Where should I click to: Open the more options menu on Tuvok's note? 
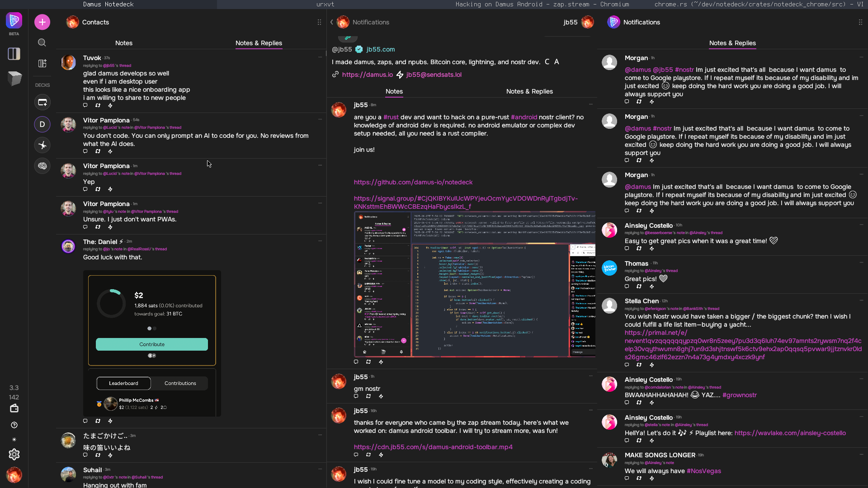point(320,57)
